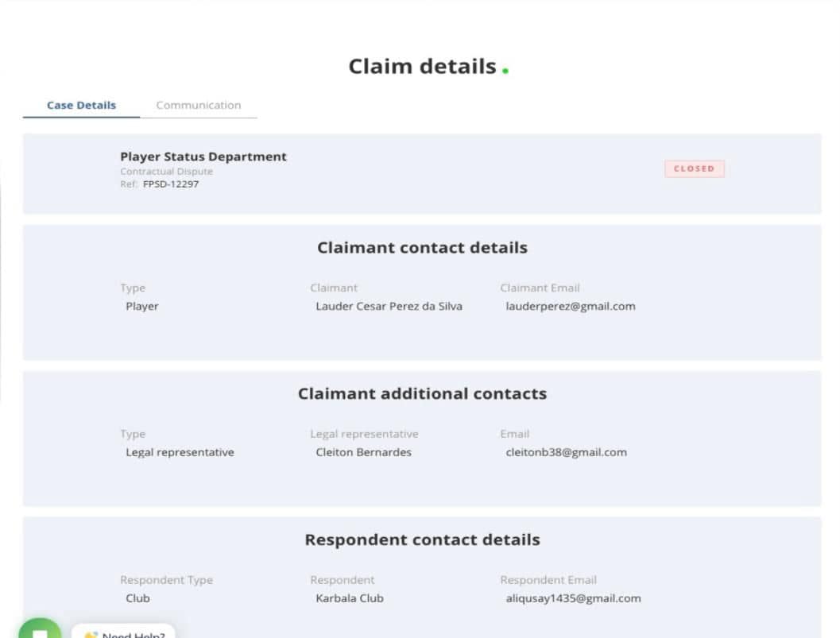Image resolution: width=840 pixels, height=638 pixels.
Task: Click the reference number FPSD-12297
Action: (x=171, y=184)
